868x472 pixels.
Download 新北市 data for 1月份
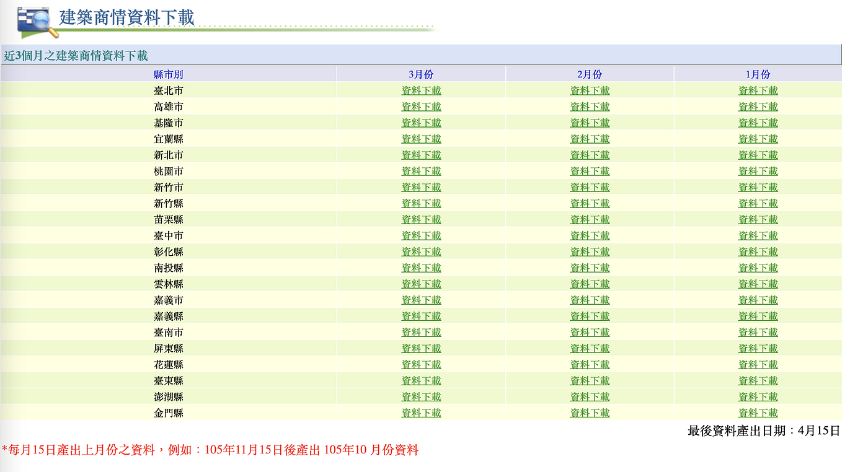pyautogui.click(x=758, y=155)
